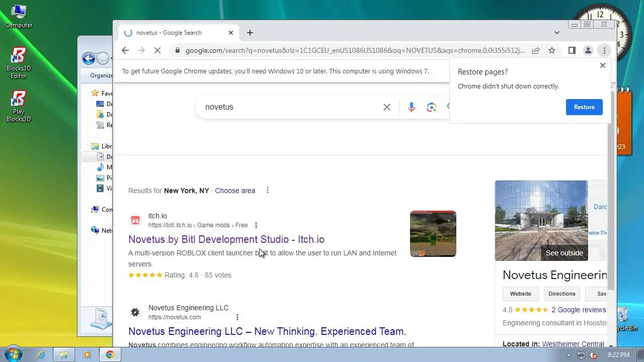Open Organize menu in Explorer window
This screenshot has height=362, width=644.
101,75
